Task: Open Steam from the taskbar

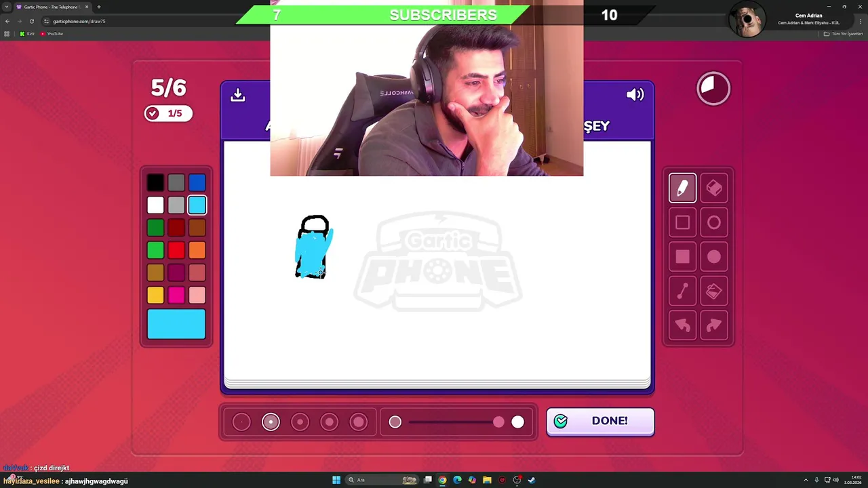Action: (x=532, y=480)
